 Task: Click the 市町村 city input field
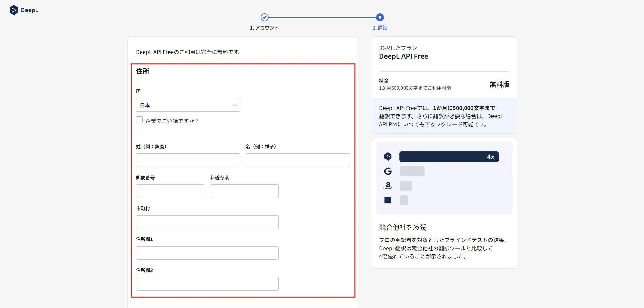click(207, 222)
